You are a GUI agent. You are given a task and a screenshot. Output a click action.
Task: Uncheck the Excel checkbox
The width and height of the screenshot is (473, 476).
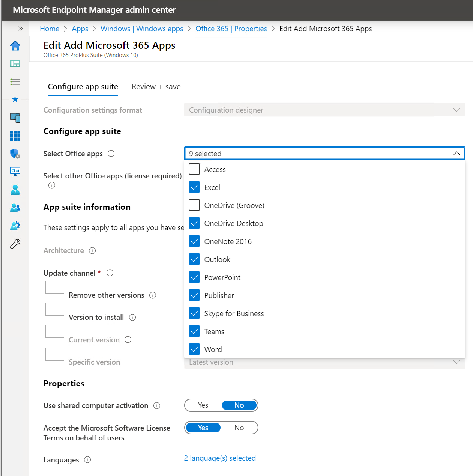(194, 187)
